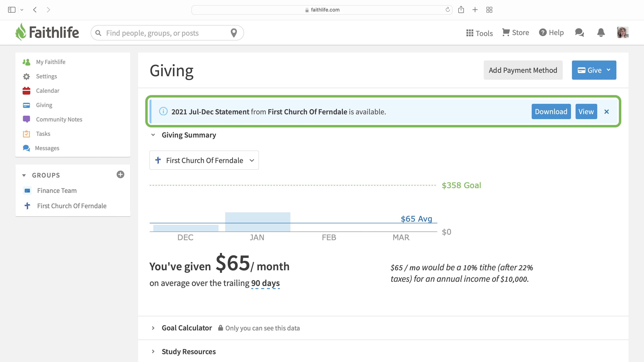Click the $65 Avg label
Viewport: 644px width, 362px height.
point(416,219)
